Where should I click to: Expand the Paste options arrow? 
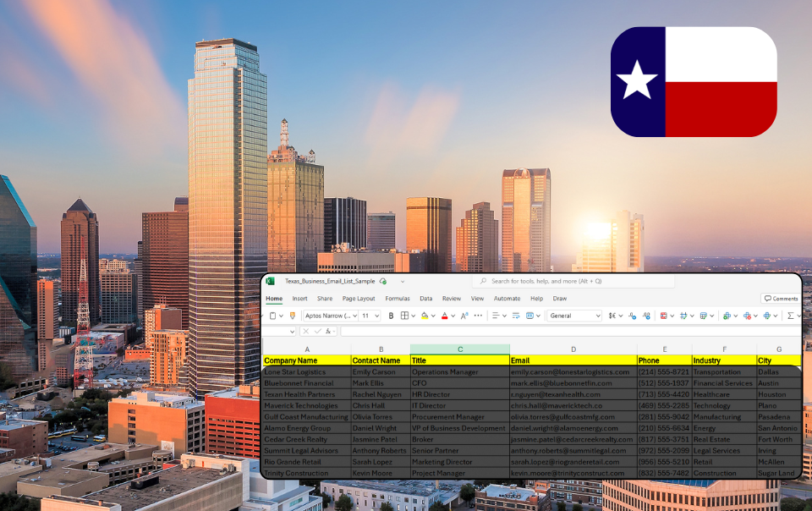[x=281, y=316]
